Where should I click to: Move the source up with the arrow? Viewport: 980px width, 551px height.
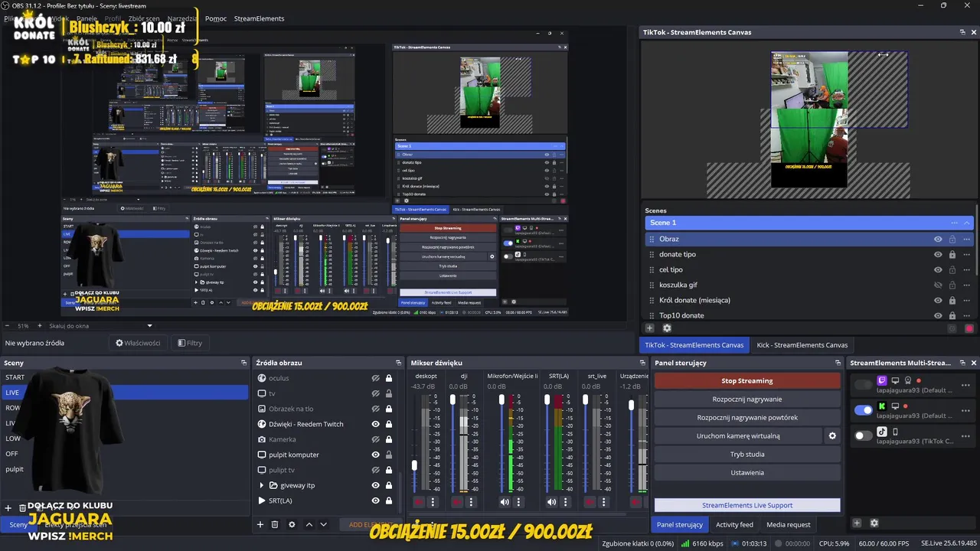point(309,524)
